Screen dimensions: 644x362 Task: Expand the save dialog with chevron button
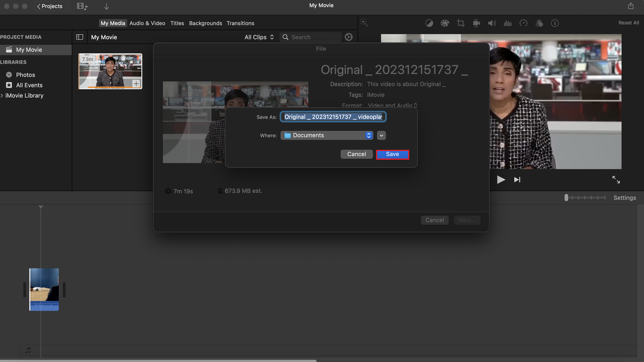[381, 135]
